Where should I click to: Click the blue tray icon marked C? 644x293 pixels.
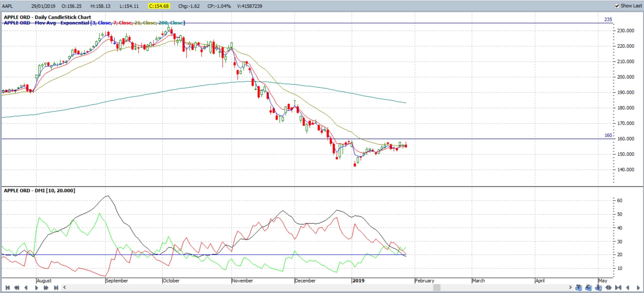(x=588, y=287)
